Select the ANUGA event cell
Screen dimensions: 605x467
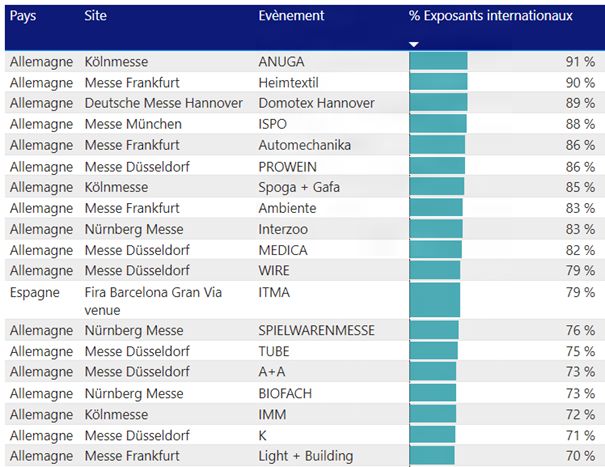(x=282, y=61)
